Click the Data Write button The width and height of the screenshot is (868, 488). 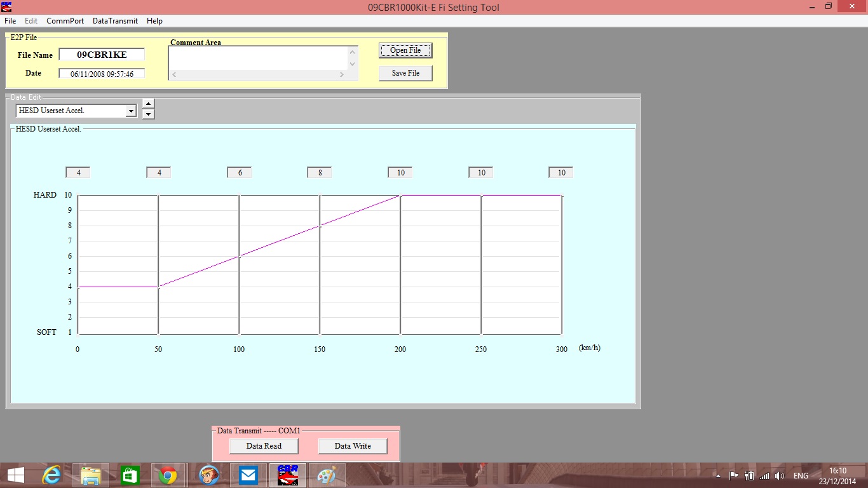pos(353,446)
